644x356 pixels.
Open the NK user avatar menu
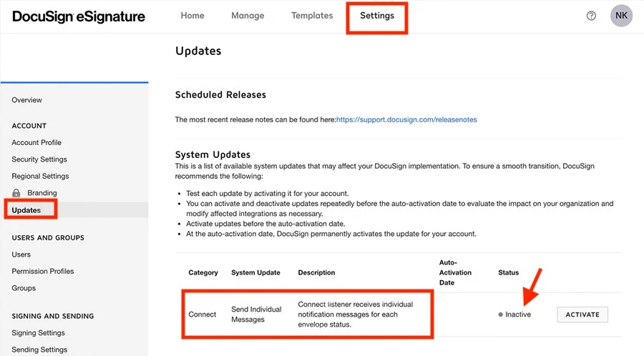pyautogui.click(x=621, y=16)
